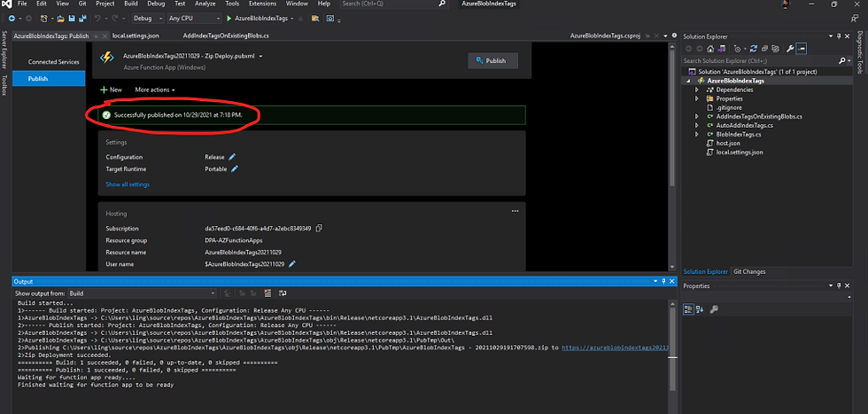Expand the Dependencies node
Viewport: 868px width, 414px height.
tap(697, 90)
